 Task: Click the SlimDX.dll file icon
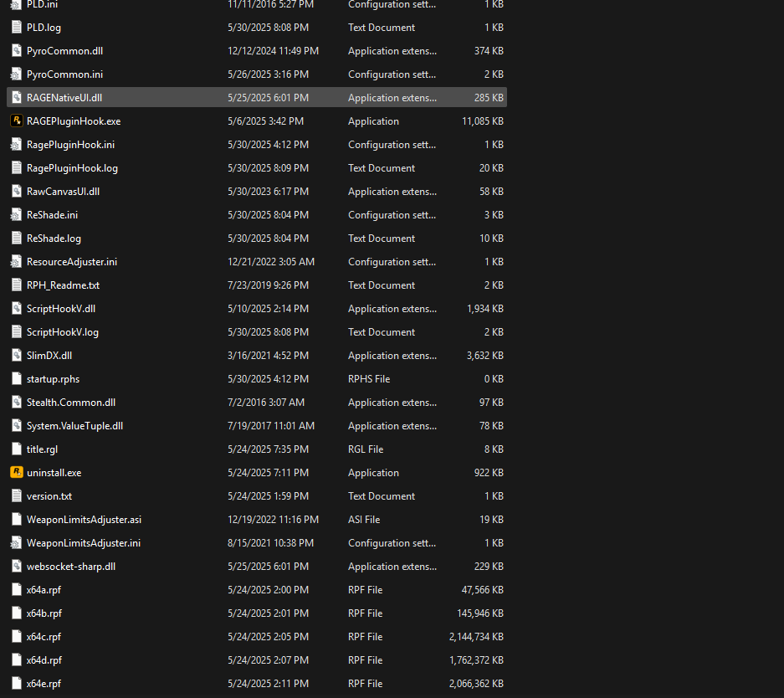[17, 356]
